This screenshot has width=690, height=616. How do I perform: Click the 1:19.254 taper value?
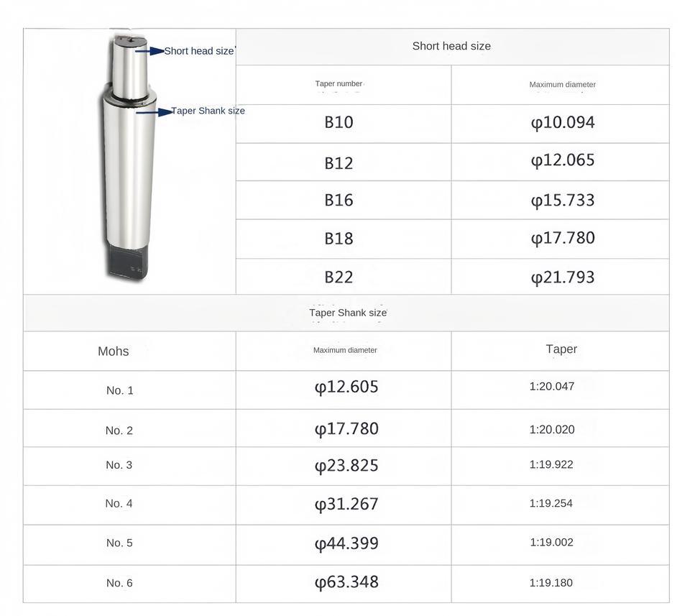coord(551,503)
